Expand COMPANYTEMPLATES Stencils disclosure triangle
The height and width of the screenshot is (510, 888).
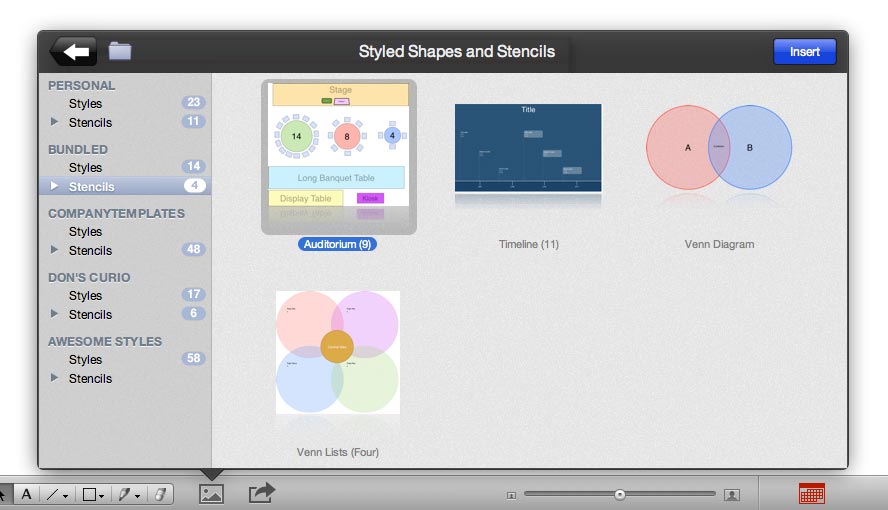coord(54,250)
